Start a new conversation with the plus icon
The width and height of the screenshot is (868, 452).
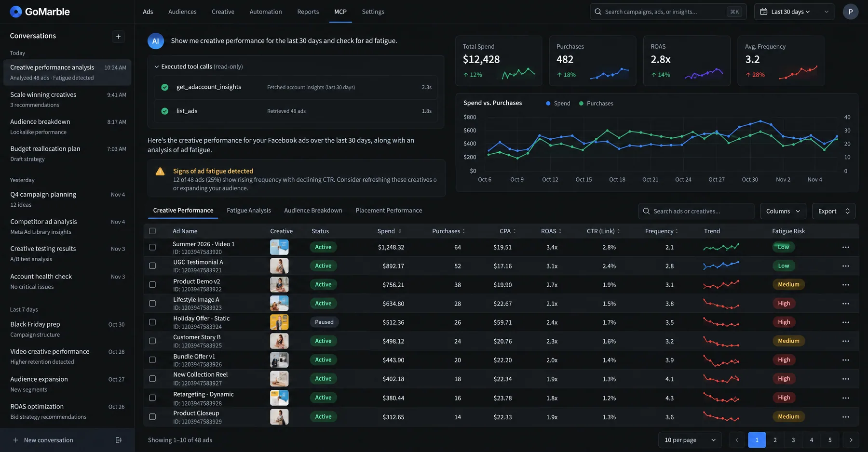coord(118,37)
